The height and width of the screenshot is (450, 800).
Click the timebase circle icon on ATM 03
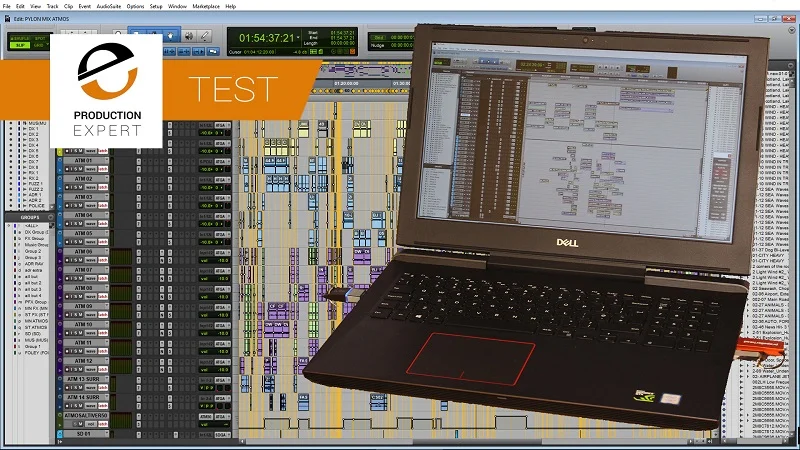click(59, 197)
